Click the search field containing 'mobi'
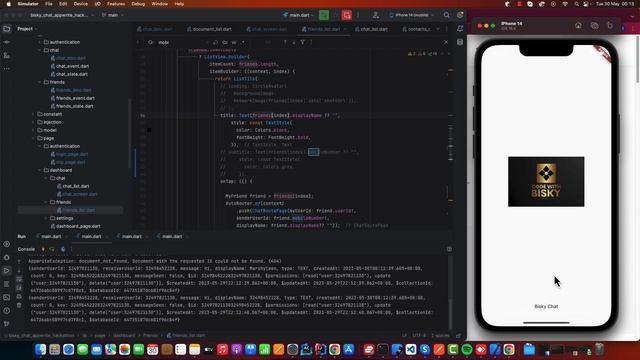640x360 pixels. tap(180, 42)
